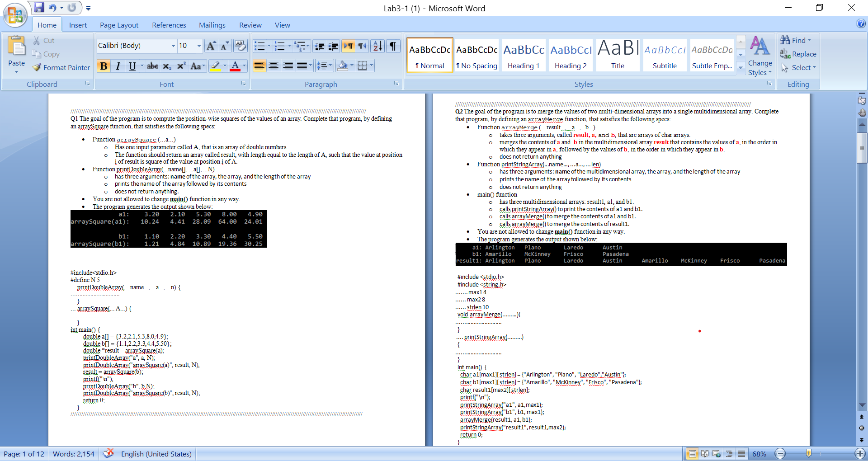
Task: Open the Mailings tab
Action: [x=212, y=25]
